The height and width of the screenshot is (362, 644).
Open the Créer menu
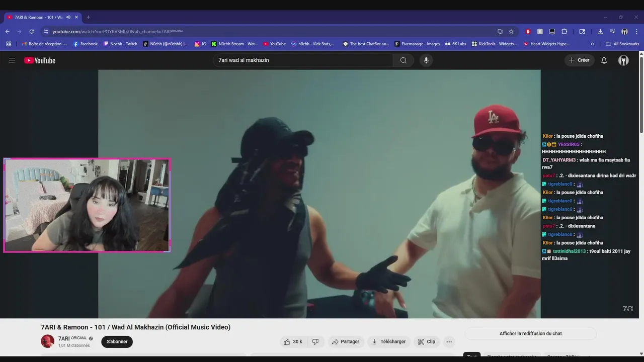tap(579, 60)
